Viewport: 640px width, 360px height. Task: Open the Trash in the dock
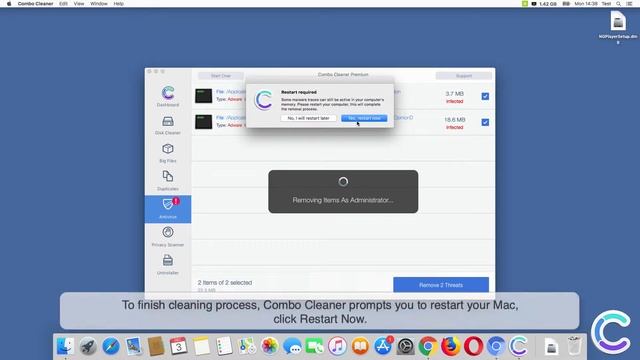[x=574, y=346]
